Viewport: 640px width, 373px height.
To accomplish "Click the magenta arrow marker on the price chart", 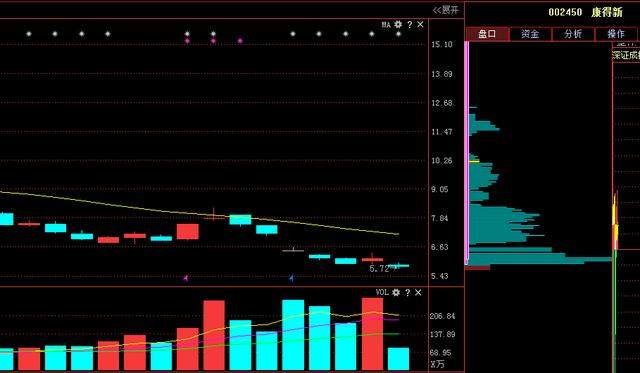I will [186, 278].
